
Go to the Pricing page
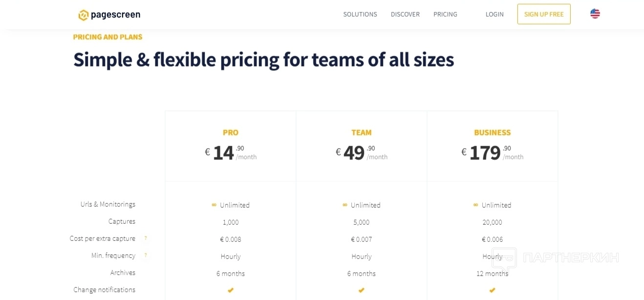point(445,14)
